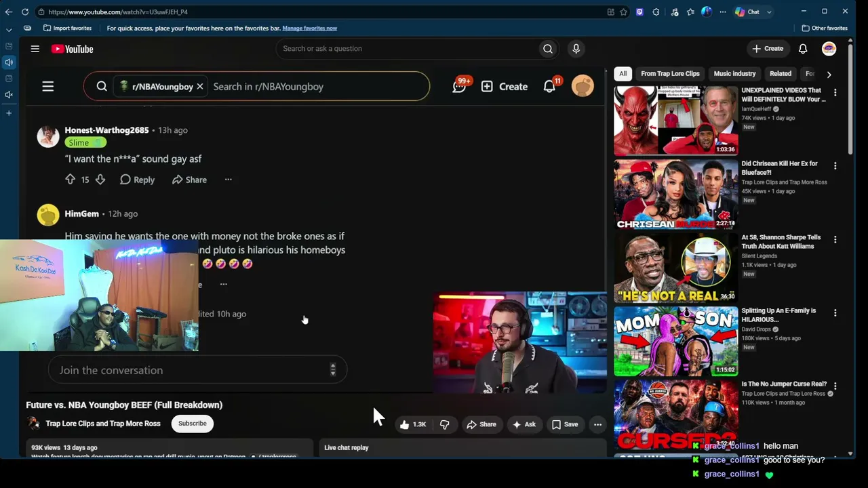Open Other favorites folder
Screen dimensions: 868x488
click(825, 28)
